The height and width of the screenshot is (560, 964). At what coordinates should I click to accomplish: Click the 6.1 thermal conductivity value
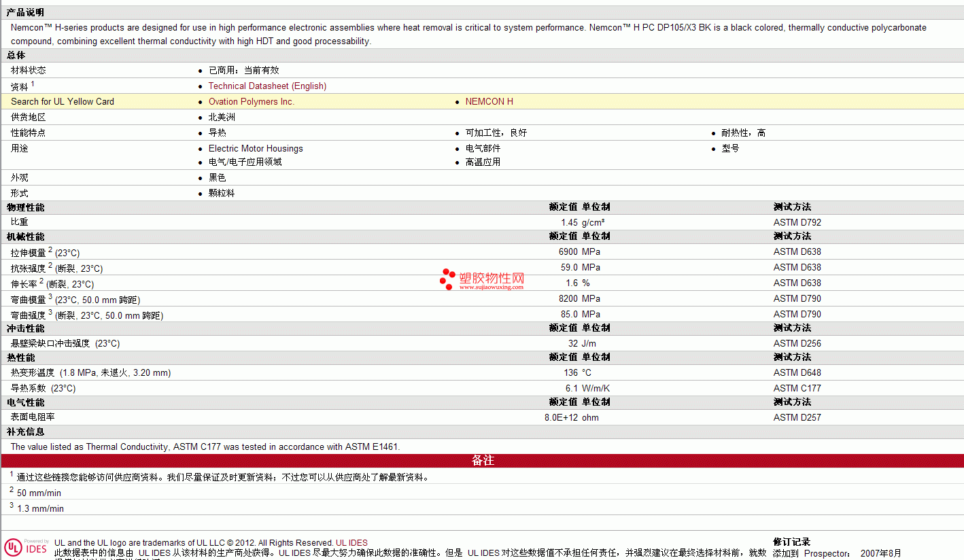click(x=572, y=389)
